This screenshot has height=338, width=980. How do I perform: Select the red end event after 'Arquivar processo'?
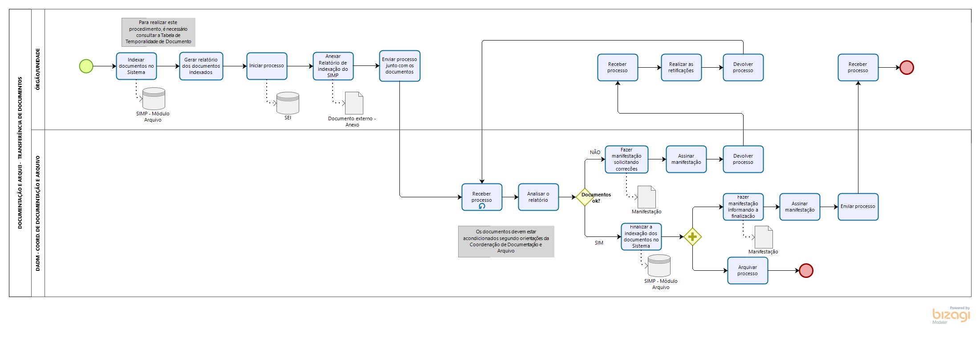(x=806, y=270)
